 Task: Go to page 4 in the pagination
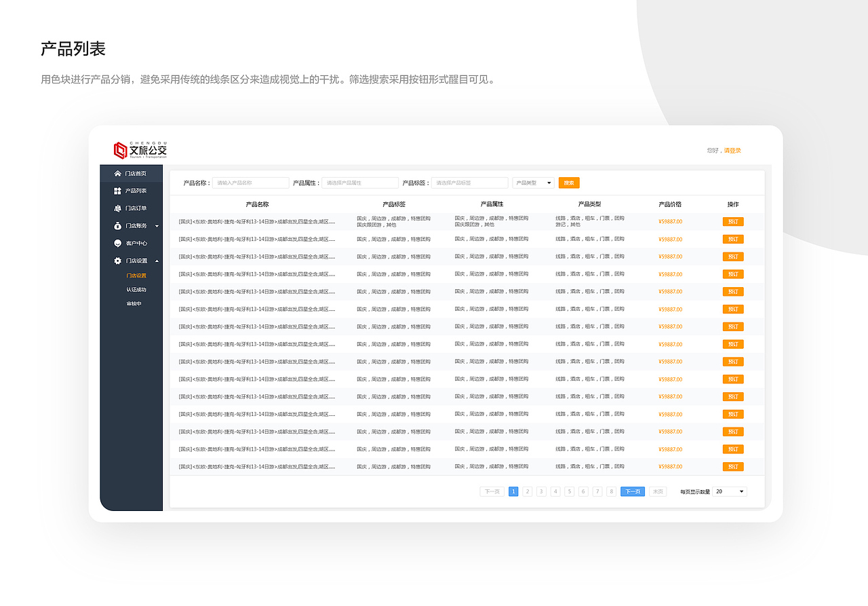click(x=555, y=491)
